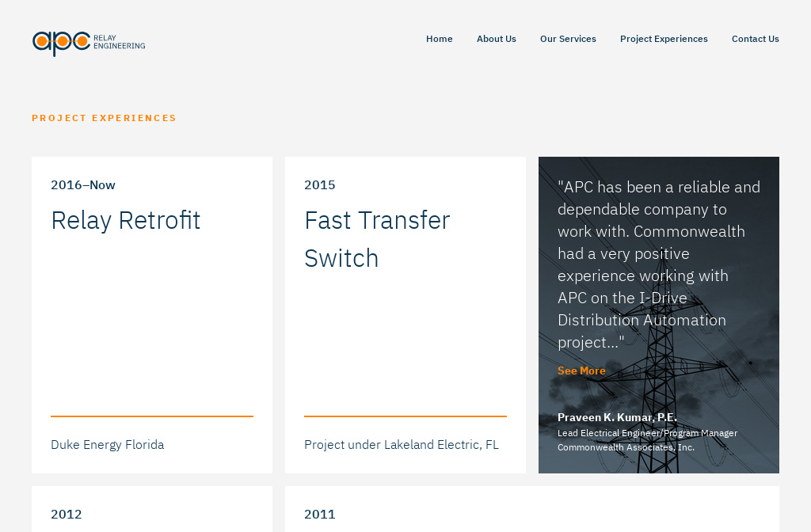This screenshot has height=532, width=811.
Task: Select the Project Experiences nav item
Action: tap(664, 38)
